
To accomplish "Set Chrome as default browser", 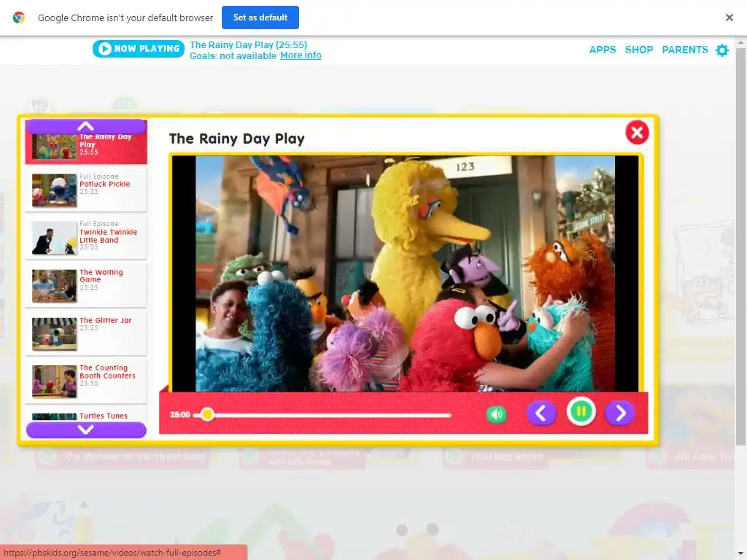I will [x=260, y=17].
